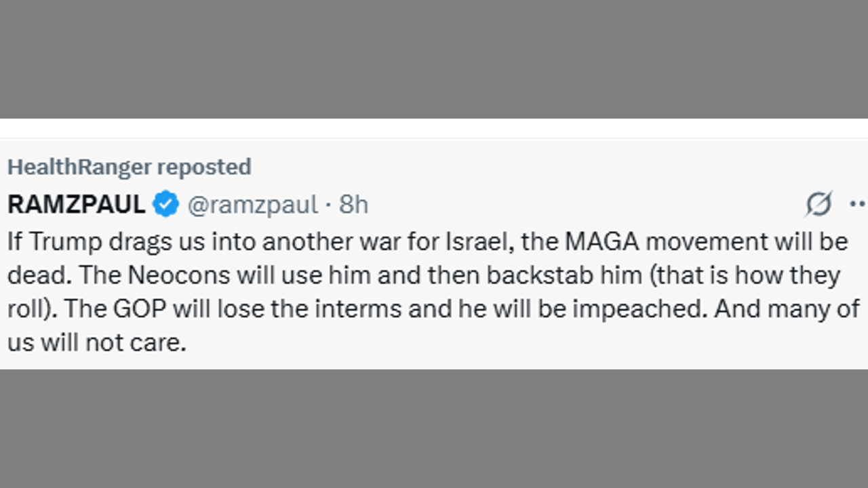The width and height of the screenshot is (868, 488).
Task: Click the HealthRanger reposted label
Action: (x=129, y=167)
